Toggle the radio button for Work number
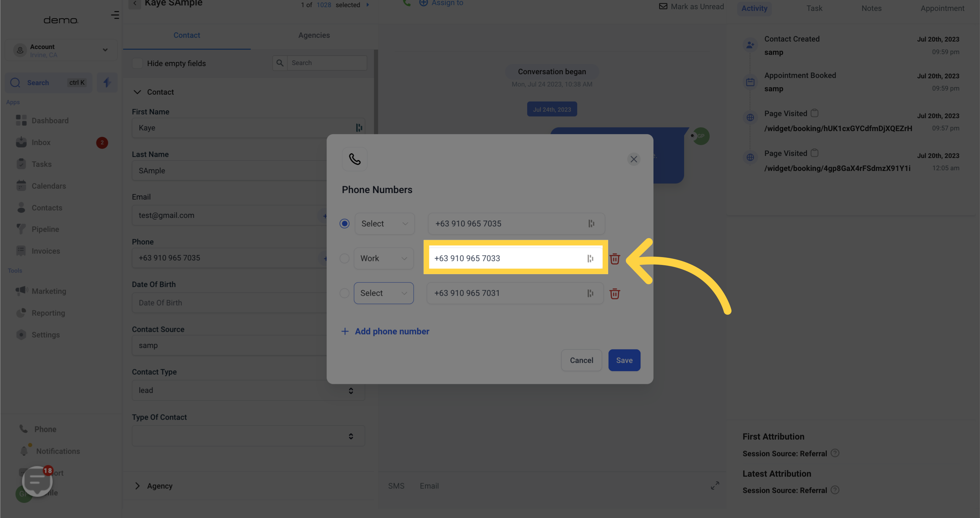The height and width of the screenshot is (518, 980). 344,258
